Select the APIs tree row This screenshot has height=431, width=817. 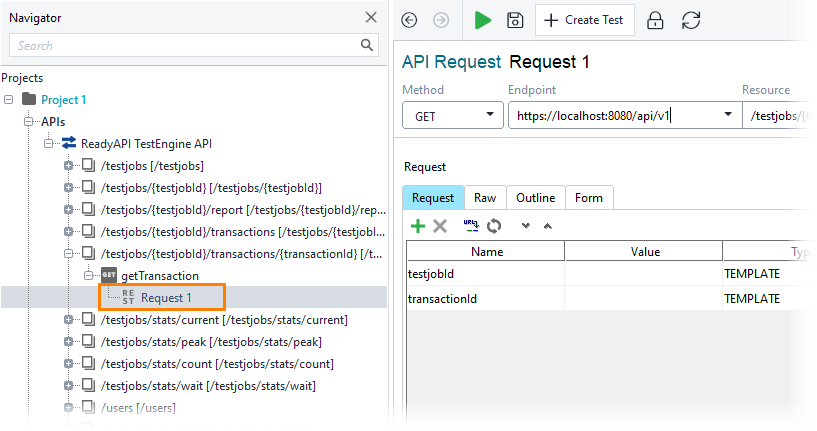point(53,121)
